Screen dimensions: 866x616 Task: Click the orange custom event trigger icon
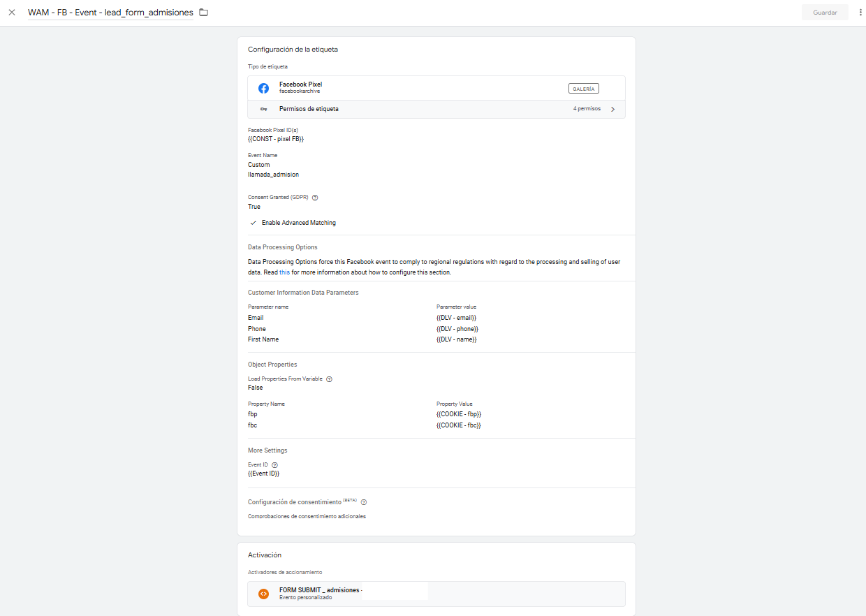[x=263, y=594]
